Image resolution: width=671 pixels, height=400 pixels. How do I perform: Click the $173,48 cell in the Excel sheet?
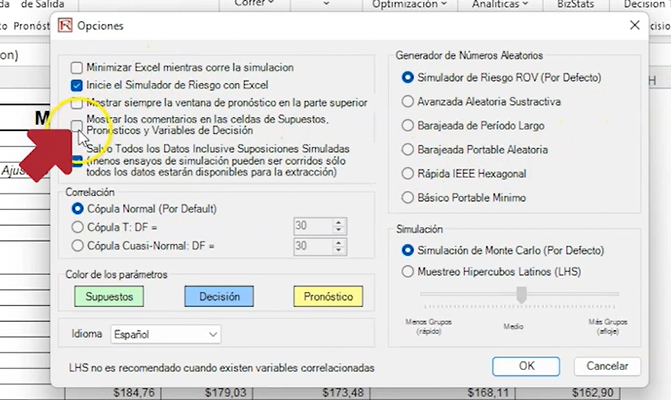[312, 393]
